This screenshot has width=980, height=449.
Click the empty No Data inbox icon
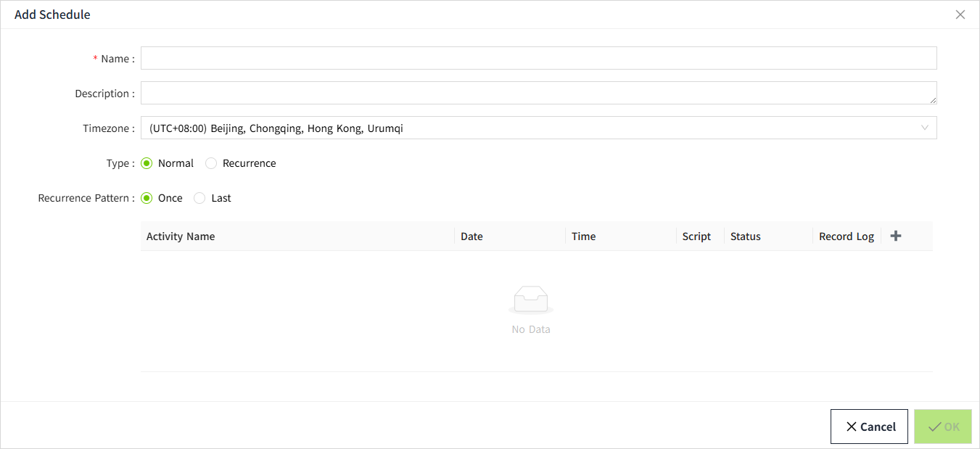click(x=531, y=300)
